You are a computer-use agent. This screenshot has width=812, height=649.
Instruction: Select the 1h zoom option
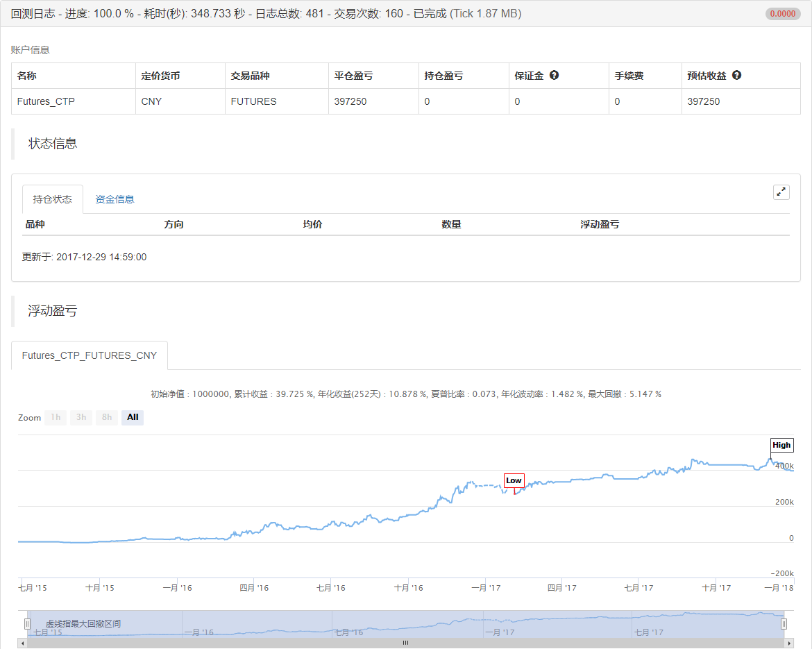coord(56,417)
